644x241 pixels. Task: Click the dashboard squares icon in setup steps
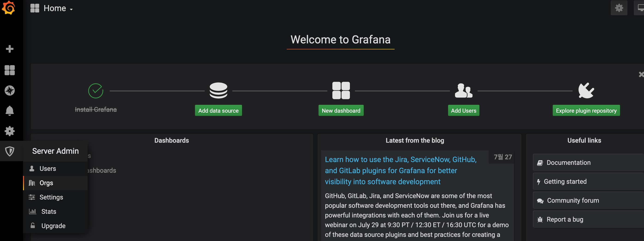[x=341, y=90]
